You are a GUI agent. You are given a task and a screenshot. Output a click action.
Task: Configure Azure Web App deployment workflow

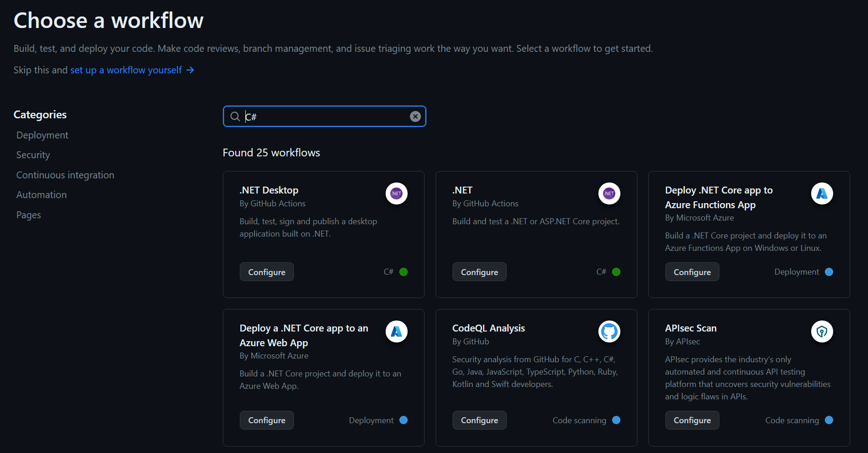pyautogui.click(x=267, y=420)
